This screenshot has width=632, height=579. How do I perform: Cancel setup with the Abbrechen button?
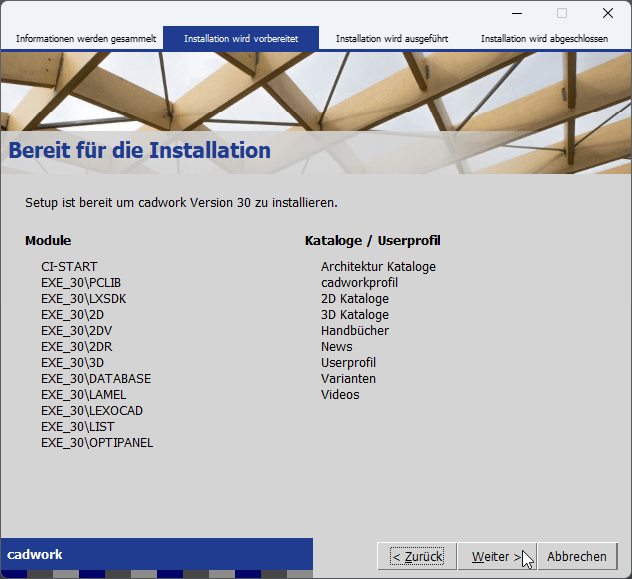point(577,556)
